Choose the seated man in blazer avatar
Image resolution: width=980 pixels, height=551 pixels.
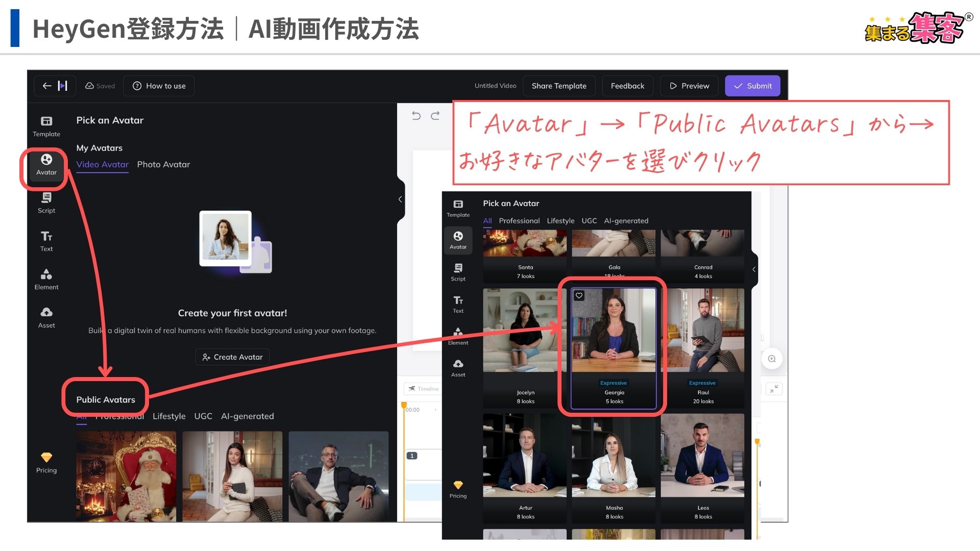click(338, 477)
